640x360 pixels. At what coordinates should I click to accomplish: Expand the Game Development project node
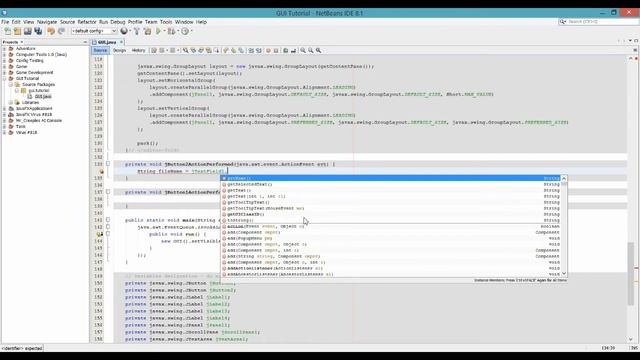tap(4, 72)
